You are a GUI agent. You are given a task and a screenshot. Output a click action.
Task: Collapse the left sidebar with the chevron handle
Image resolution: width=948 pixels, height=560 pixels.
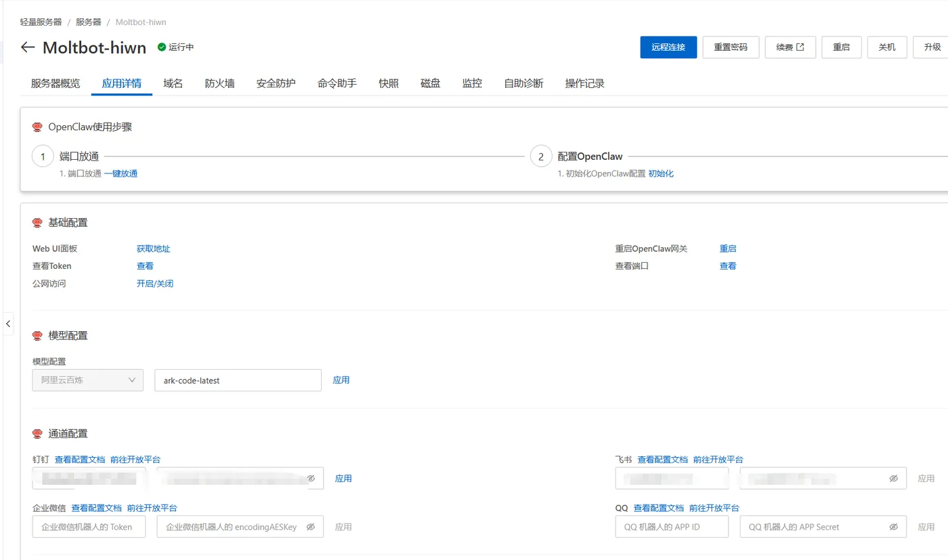[8, 324]
